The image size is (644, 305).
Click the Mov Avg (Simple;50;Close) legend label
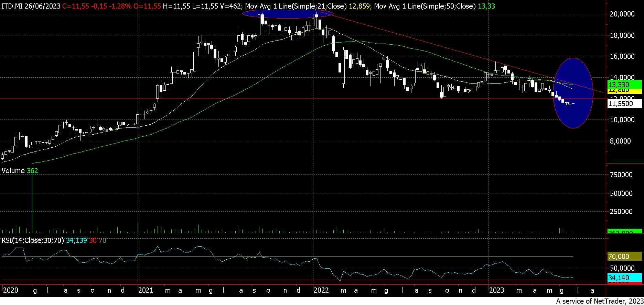click(x=425, y=6)
